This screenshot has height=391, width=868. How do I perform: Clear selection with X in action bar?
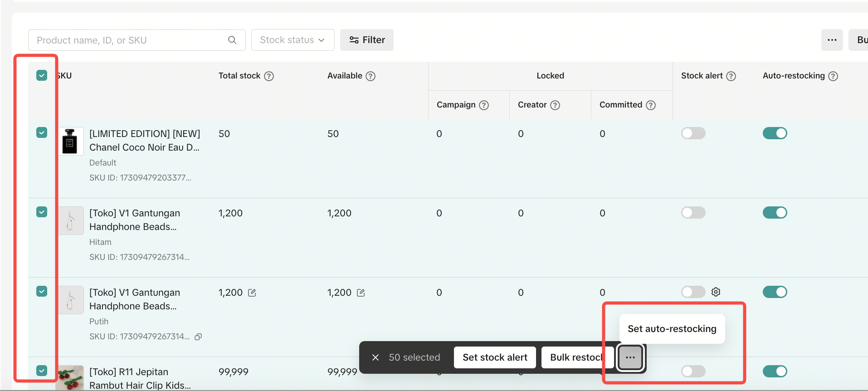tap(375, 357)
